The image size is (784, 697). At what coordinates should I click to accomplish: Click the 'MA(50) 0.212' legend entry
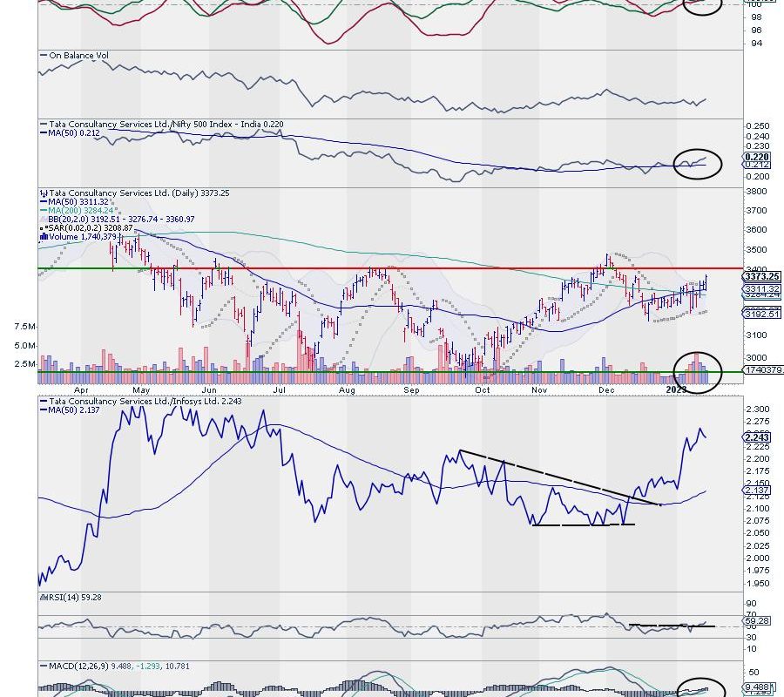[x=73, y=133]
